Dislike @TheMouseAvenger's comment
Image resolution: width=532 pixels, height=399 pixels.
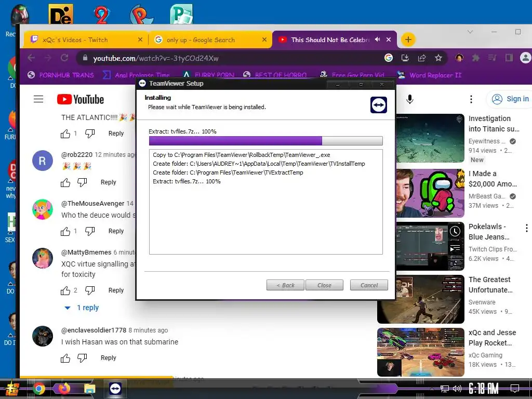pyautogui.click(x=89, y=231)
